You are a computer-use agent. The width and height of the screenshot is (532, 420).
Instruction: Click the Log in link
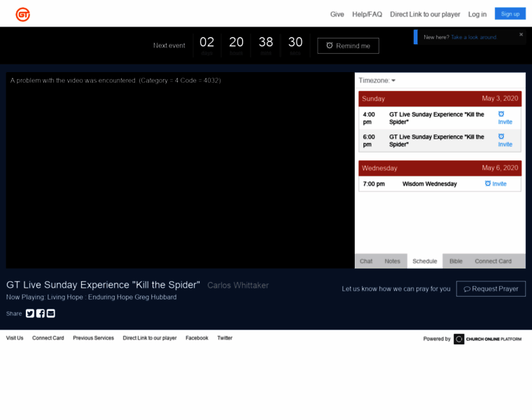coord(477,14)
